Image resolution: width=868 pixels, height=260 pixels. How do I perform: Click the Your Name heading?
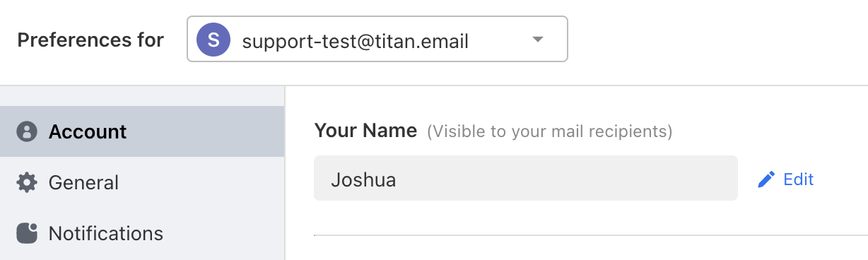365,131
